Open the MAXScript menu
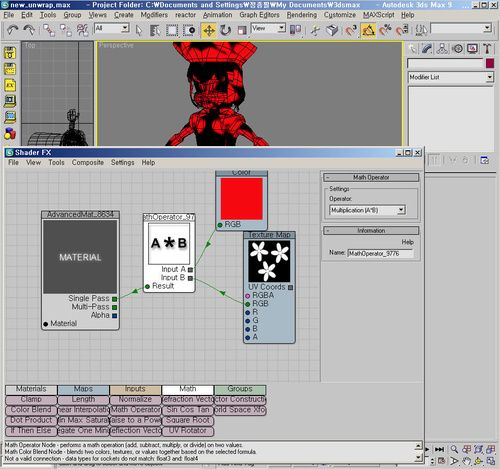The height and width of the screenshot is (469, 500). pos(378,15)
